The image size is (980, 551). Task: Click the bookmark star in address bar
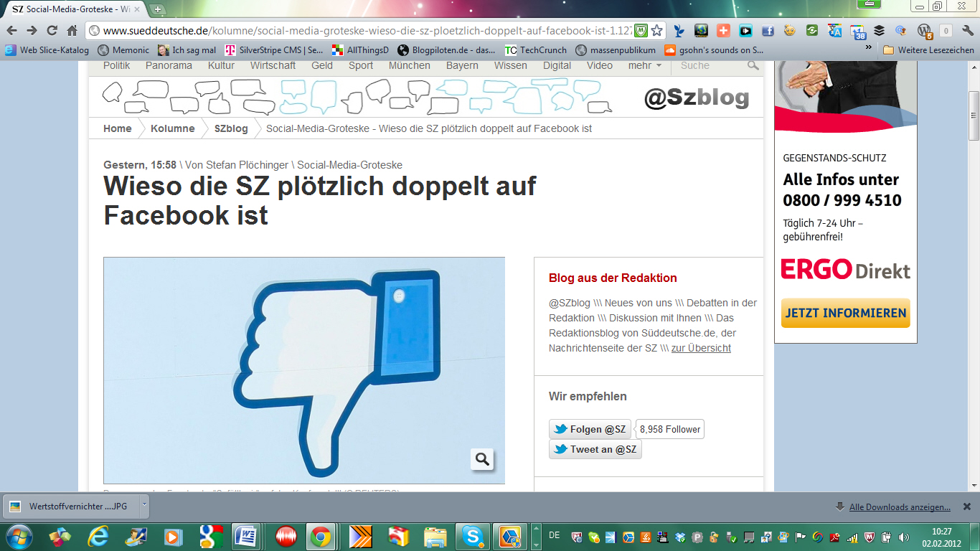pos(656,31)
